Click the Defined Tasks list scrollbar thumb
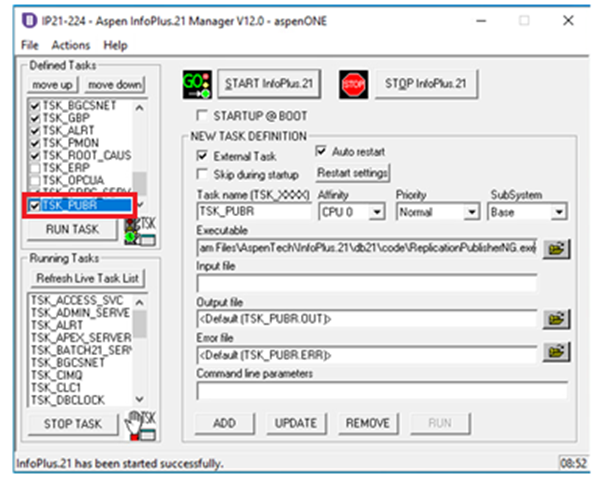The width and height of the screenshot is (598, 478). point(140,183)
